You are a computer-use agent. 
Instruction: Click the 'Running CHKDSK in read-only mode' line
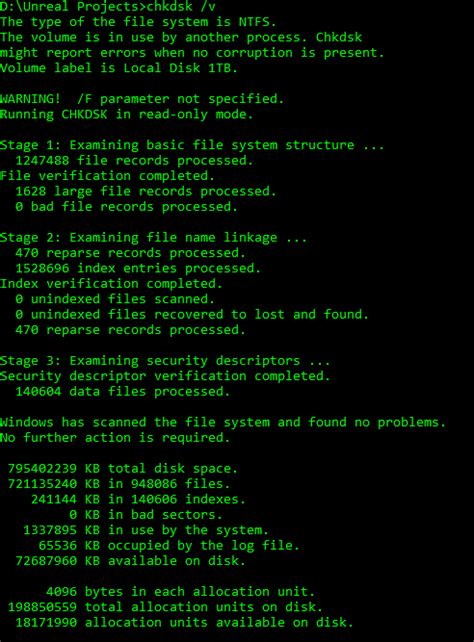click(x=126, y=114)
